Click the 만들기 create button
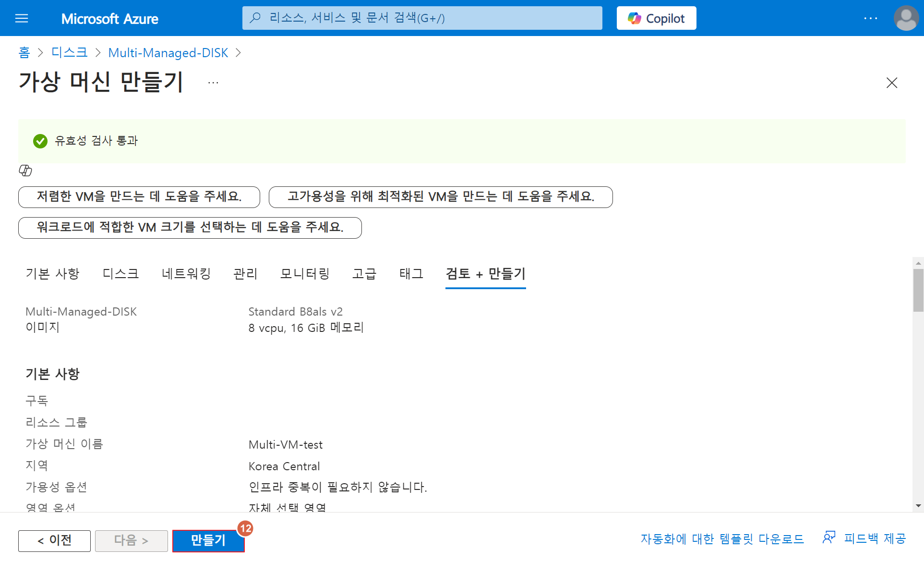Viewport: 924px width, 574px height. pyautogui.click(x=208, y=540)
